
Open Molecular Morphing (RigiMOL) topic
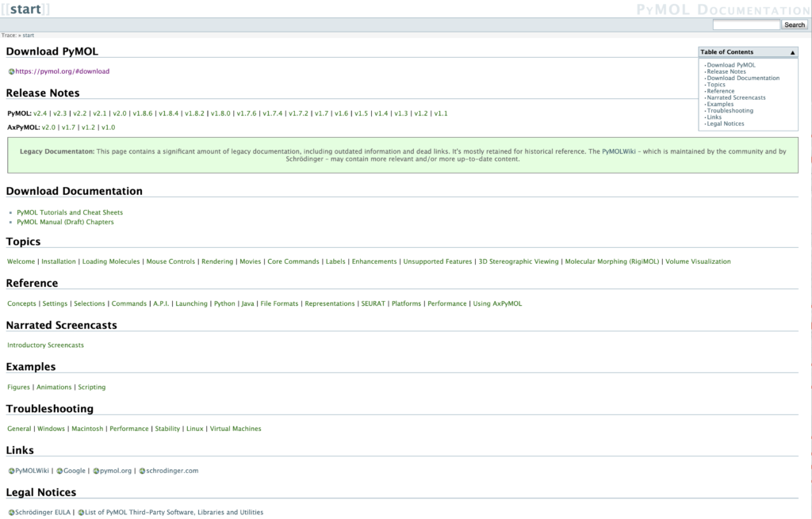click(x=612, y=261)
